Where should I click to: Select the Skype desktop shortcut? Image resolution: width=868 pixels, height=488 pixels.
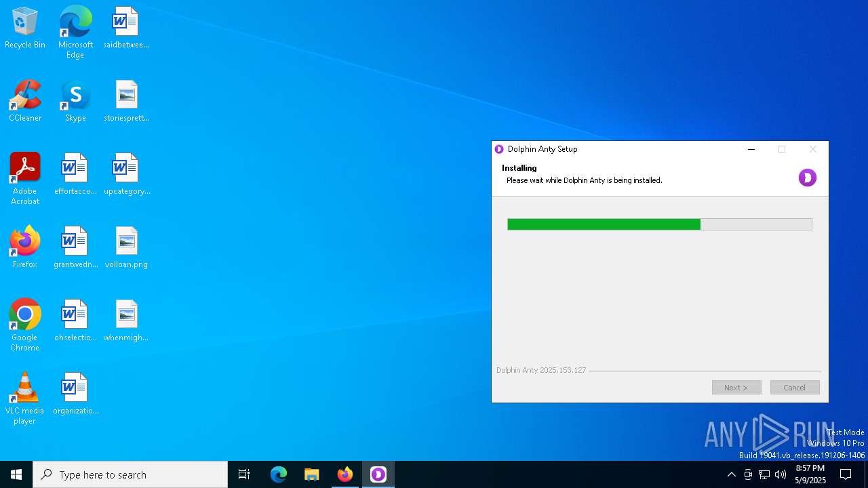pos(75,101)
